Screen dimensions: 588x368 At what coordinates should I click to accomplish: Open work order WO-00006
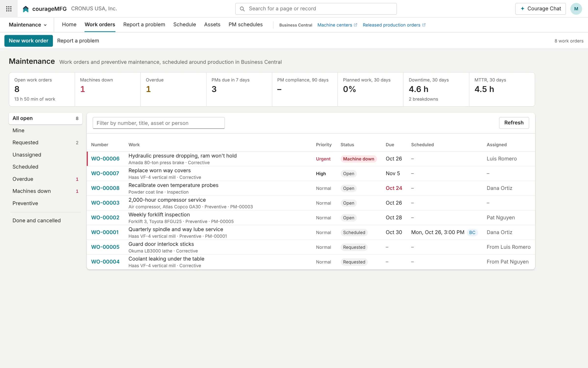point(105,159)
